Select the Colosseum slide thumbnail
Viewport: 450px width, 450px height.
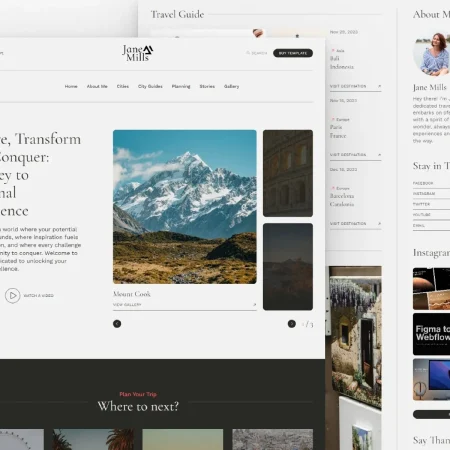point(288,173)
